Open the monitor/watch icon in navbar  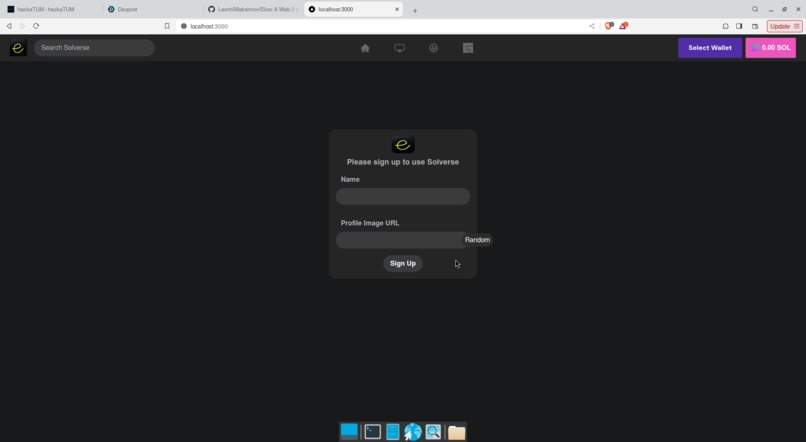pos(399,48)
